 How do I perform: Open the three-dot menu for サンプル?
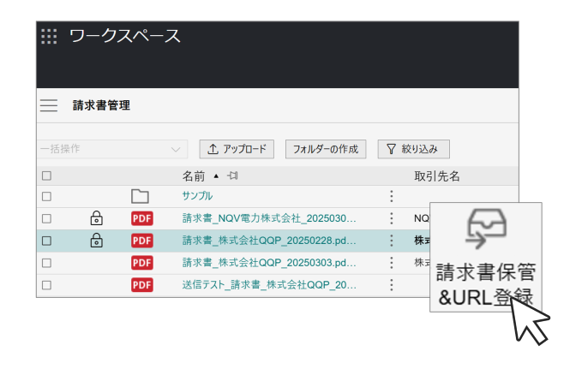(x=392, y=196)
